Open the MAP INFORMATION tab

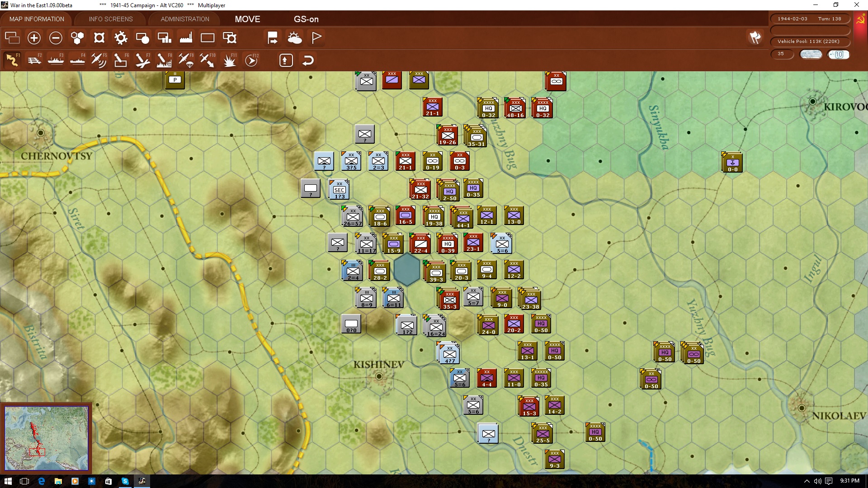(37, 19)
